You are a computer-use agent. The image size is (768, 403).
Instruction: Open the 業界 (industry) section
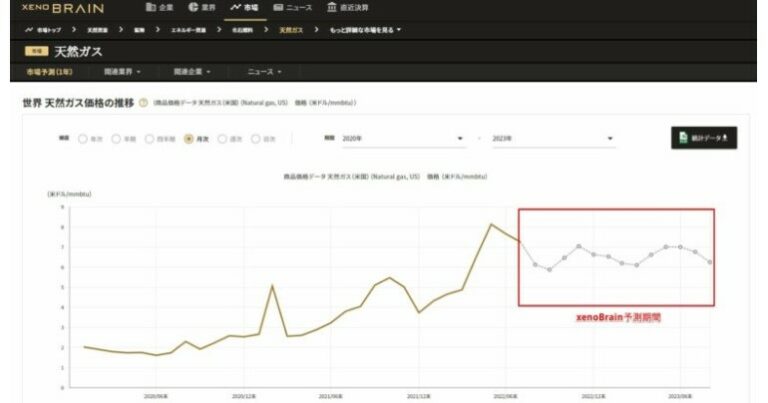pyautogui.click(x=202, y=7)
